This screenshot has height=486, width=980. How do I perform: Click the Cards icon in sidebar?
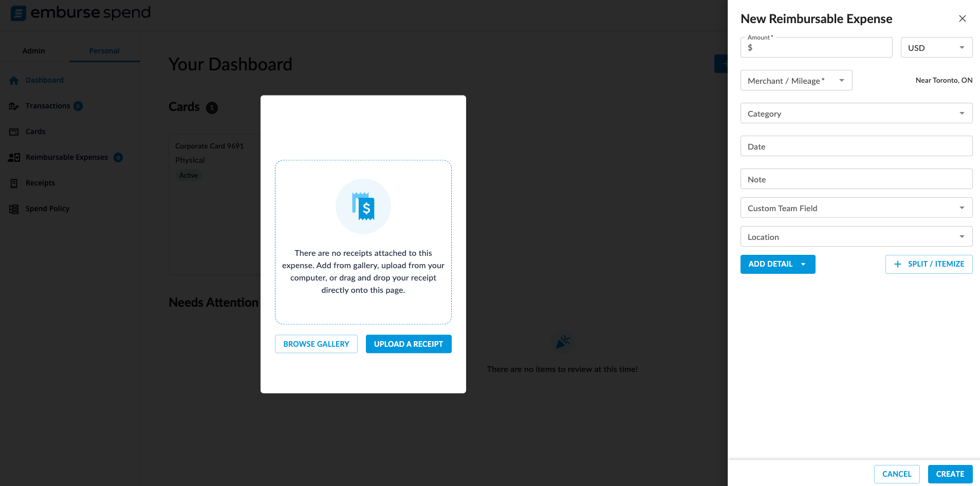(14, 132)
